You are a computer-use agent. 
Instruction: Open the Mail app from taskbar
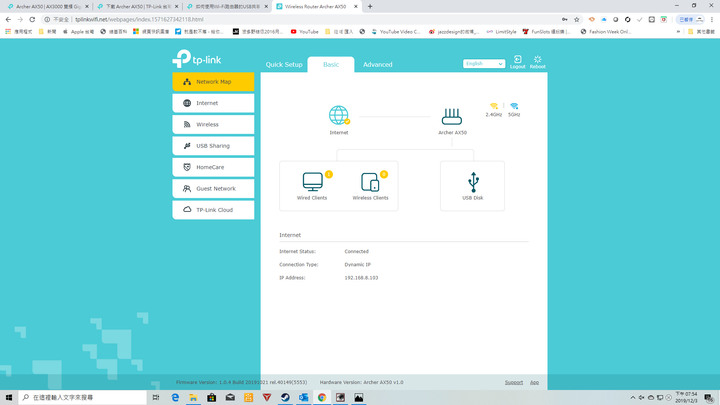230,397
